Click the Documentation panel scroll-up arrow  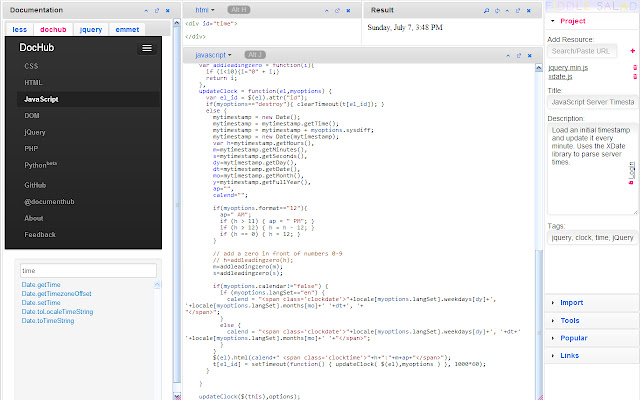[x=177, y=23]
